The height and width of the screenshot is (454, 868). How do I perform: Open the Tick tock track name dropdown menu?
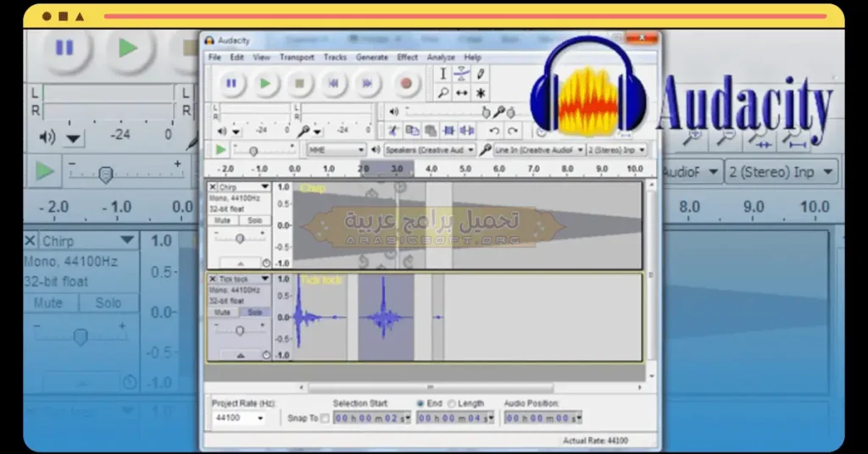click(265, 280)
